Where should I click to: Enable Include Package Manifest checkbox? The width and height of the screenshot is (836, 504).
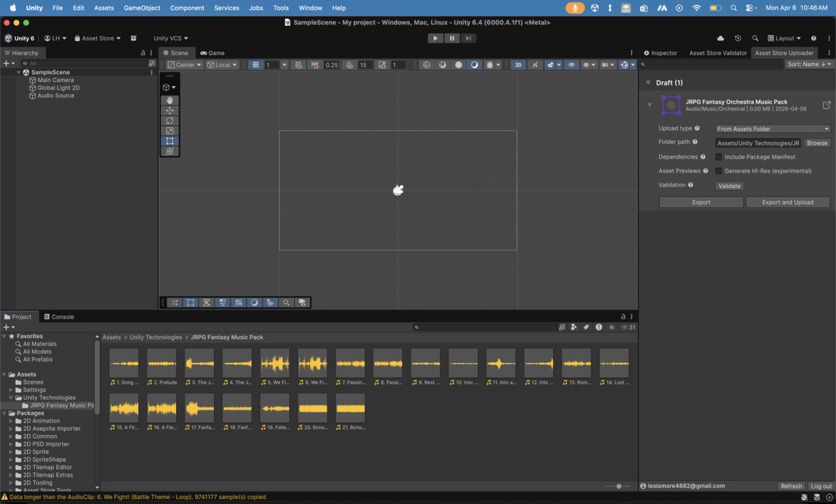(719, 157)
